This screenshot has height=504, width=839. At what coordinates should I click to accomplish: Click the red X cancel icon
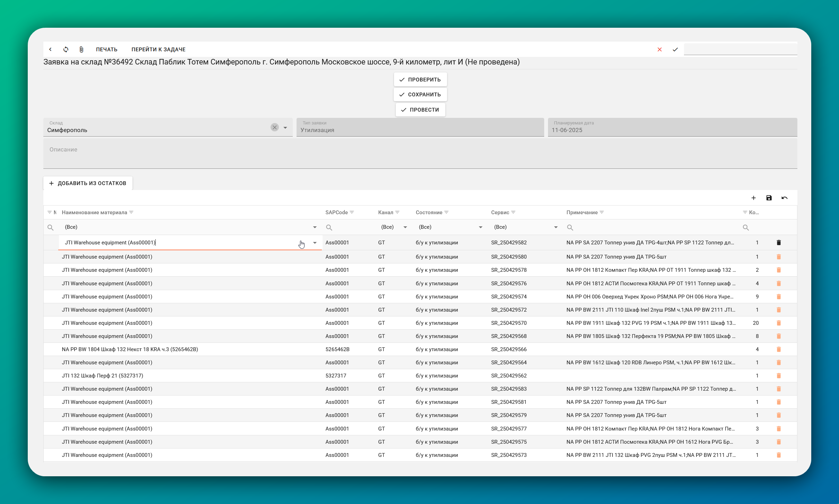pos(660,50)
